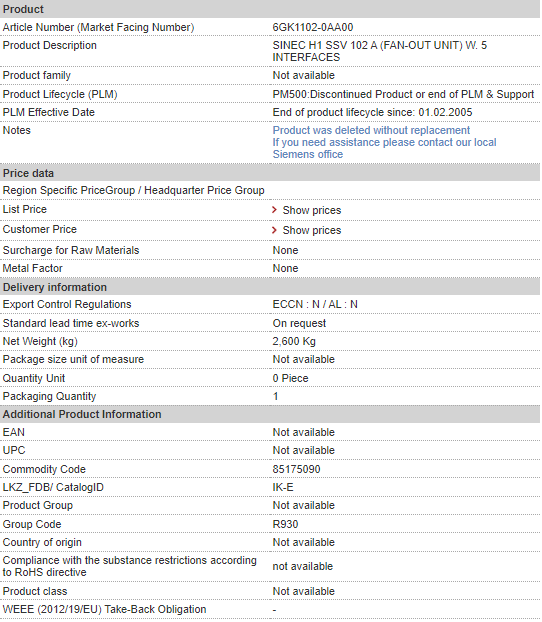542x622 pixels.
Task: Click the Group Code value R930
Action: coord(285,524)
